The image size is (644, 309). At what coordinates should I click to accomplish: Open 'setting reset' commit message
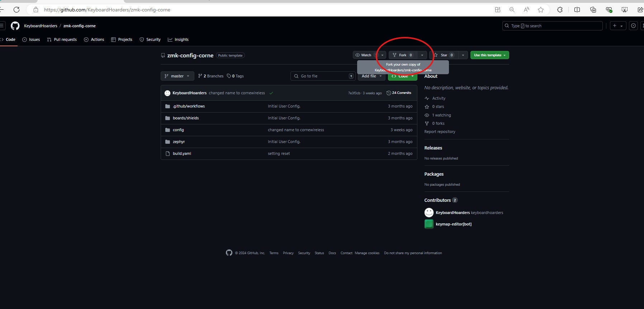pyautogui.click(x=279, y=154)
